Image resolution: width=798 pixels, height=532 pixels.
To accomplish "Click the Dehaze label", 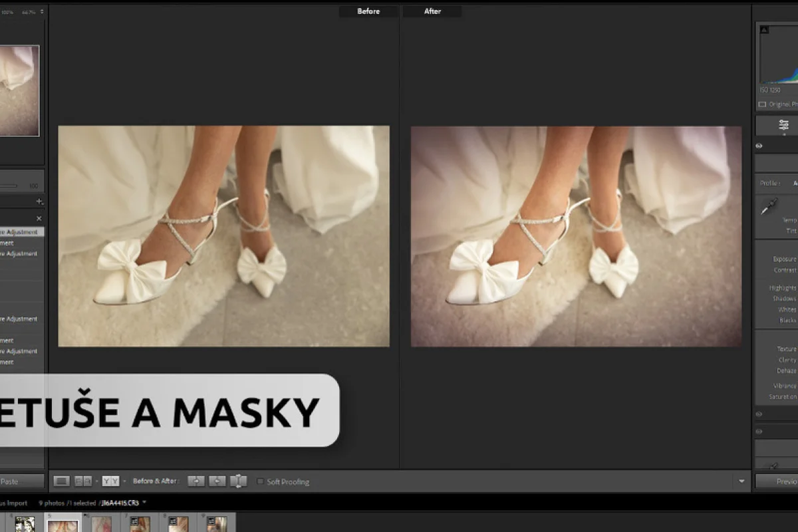I will coord(787,370).
